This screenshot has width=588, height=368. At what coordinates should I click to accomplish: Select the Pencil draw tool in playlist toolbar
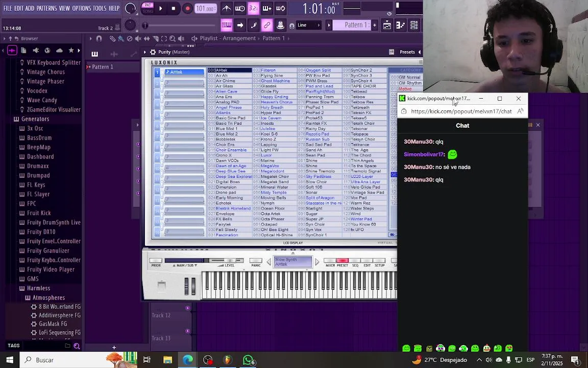pos(112,38)
